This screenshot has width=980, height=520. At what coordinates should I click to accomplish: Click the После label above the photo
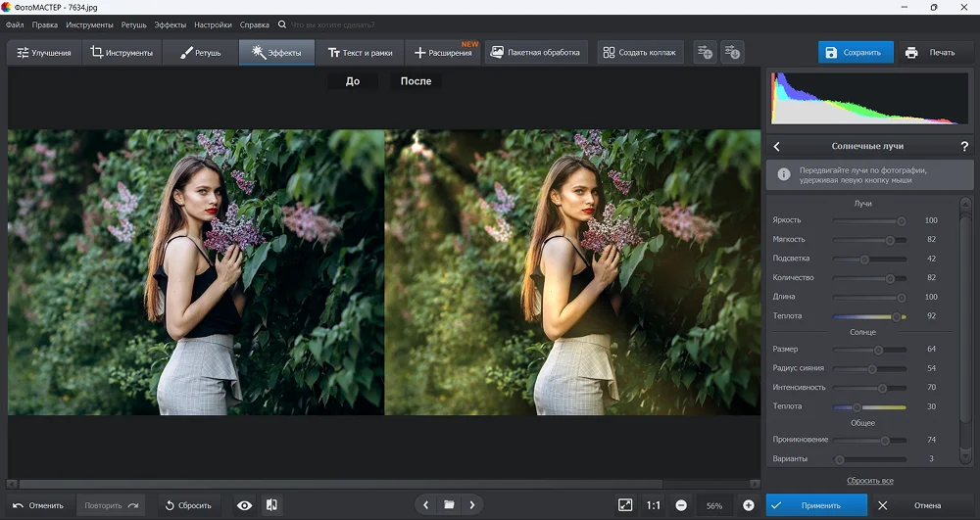coord(416,81)
